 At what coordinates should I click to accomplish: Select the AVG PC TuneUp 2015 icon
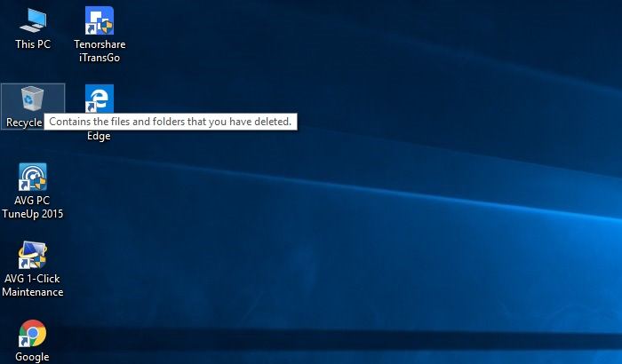click(33, 177)
